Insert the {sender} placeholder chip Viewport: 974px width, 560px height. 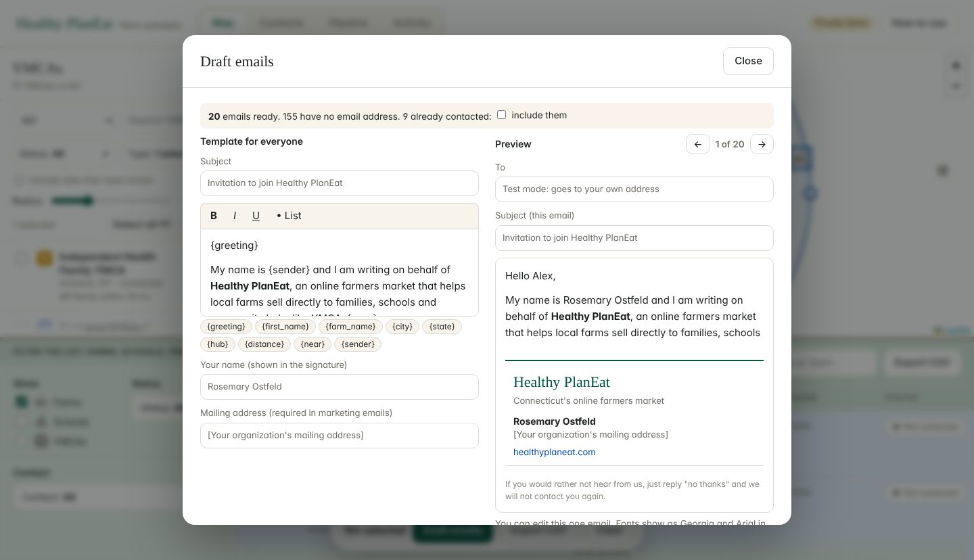click(x=358, y=344)
